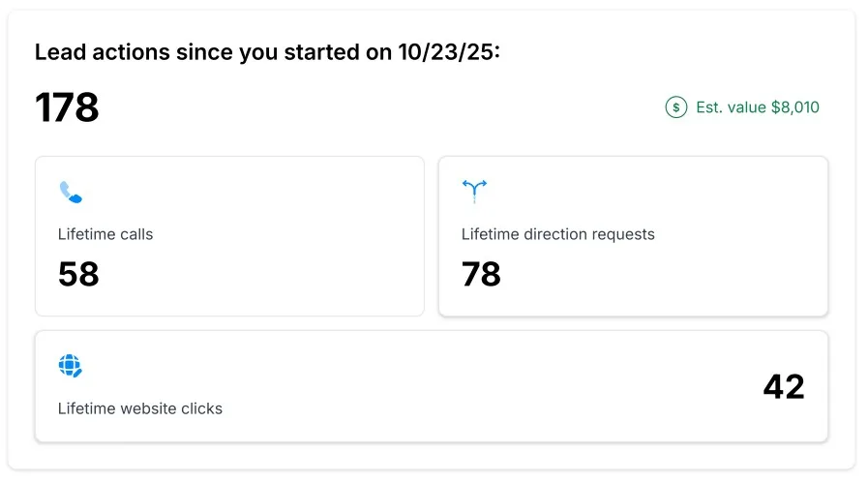The height and width of the screenshot is (482, 868).
Task: Click the "Lifetime calls" label
Action: [x=105, y=234]
